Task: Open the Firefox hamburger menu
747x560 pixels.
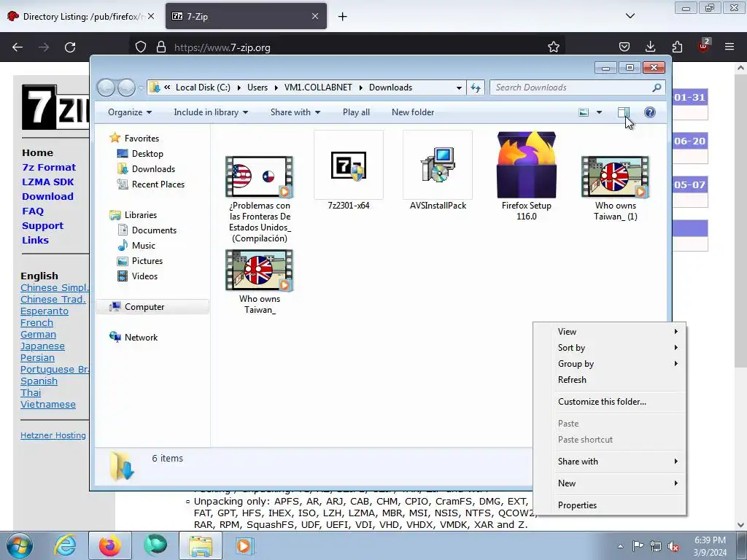Action: pyautogui.click(x=729, y=47)
